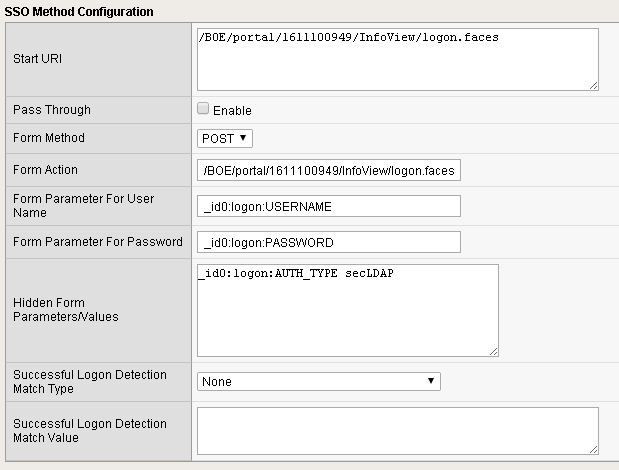619x470 pixels.
Task: Grab the Start URI text area resize handle
Action: [593, 86]
